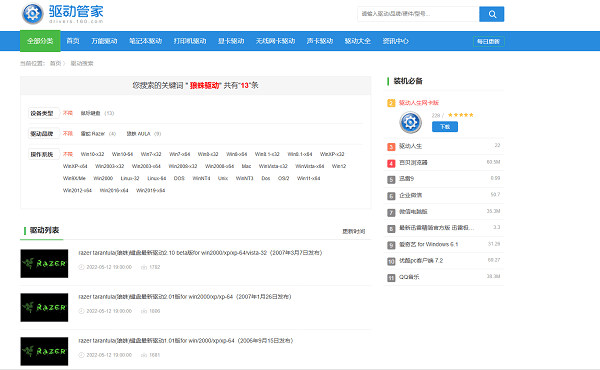Filter by Win7-x32 operating system
The height and width of the screenshot is (370, 600).
click(x=151, y=154)
